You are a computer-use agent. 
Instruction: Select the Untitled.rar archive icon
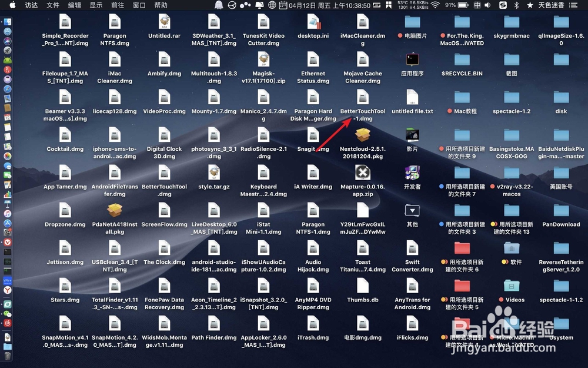coord(164,22)
